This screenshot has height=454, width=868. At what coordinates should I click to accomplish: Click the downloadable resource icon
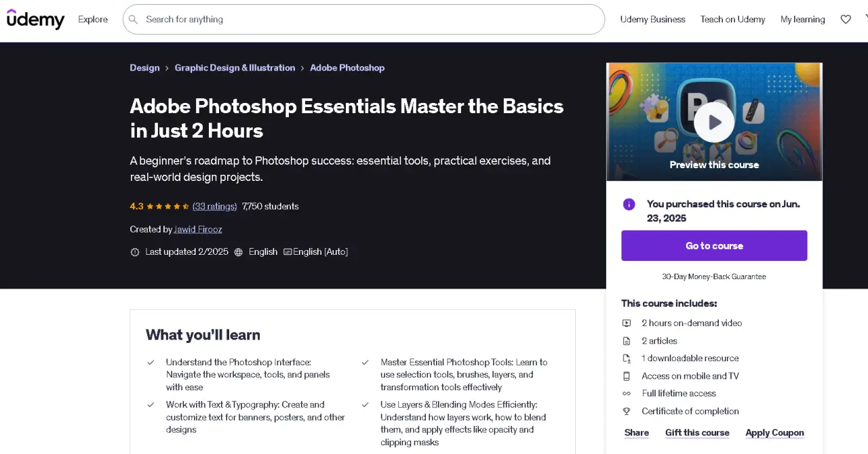627,358
